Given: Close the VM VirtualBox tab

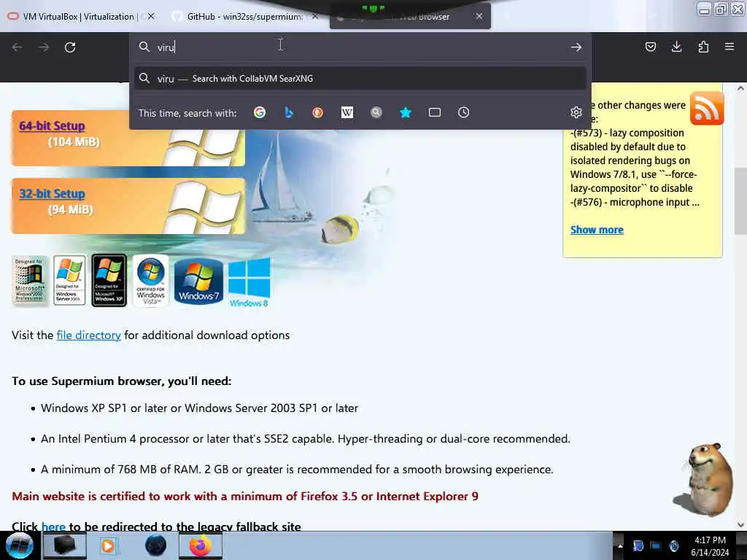Looking at the screenshot, I should click(151, 17).
